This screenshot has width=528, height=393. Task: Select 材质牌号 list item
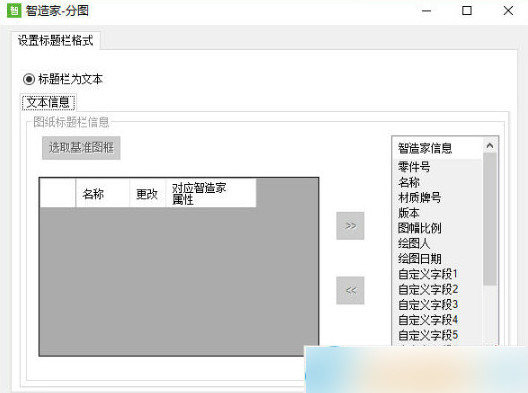(420, 197)
